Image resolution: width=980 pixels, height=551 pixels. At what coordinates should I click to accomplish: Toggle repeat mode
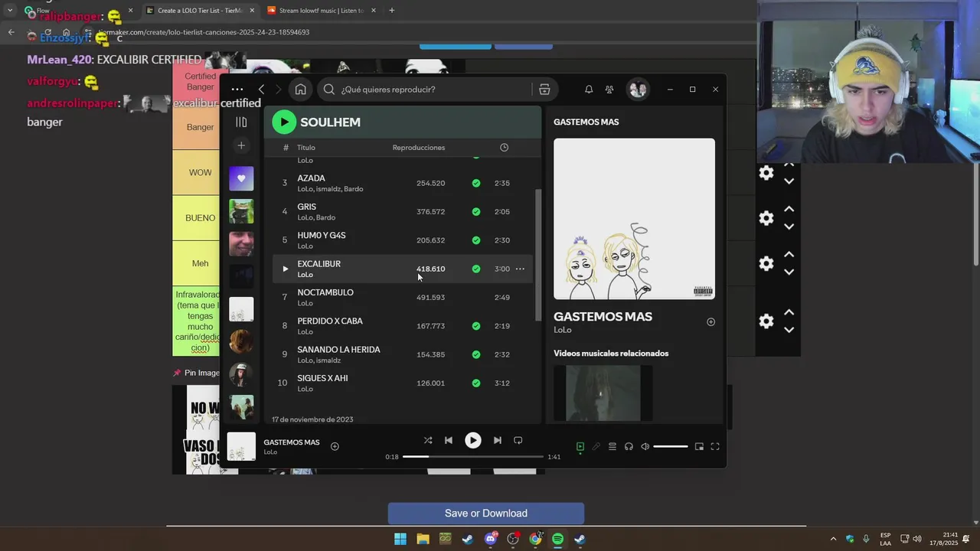pos(518,440)
